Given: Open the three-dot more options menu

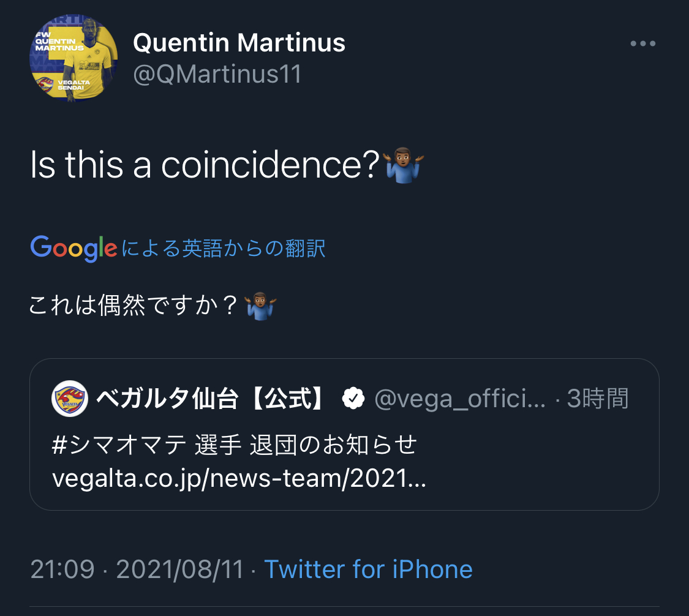Looking at the screenshot, I should pyautogui.click(x=643, y=44).
